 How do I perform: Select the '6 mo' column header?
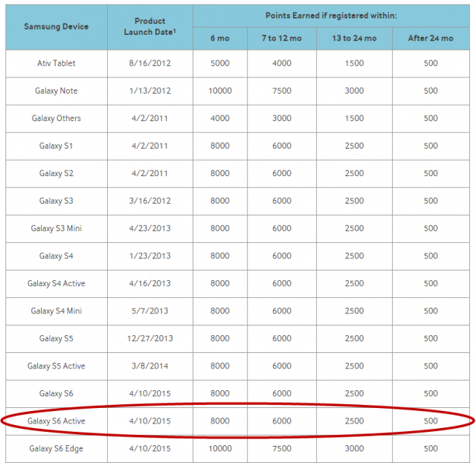220,38
